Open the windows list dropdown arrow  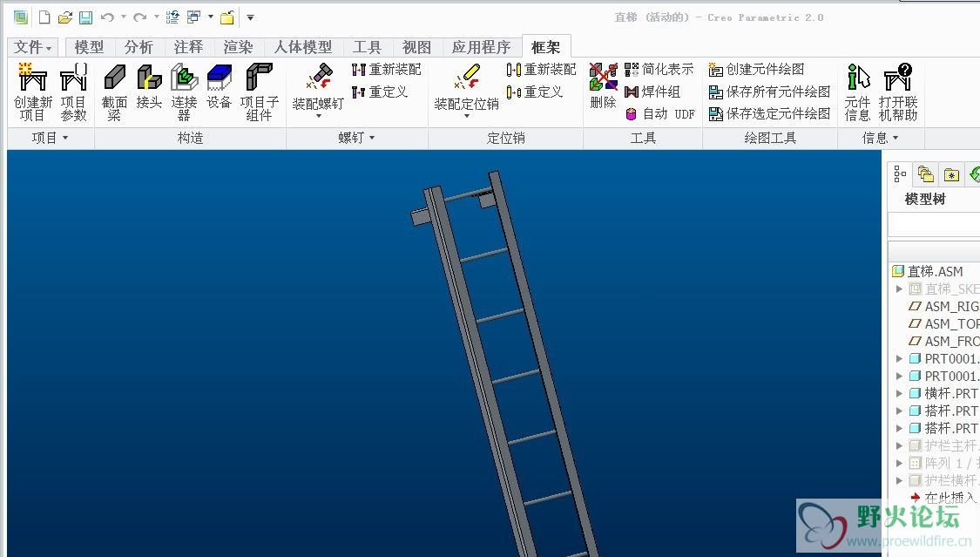tap(211, 17)
